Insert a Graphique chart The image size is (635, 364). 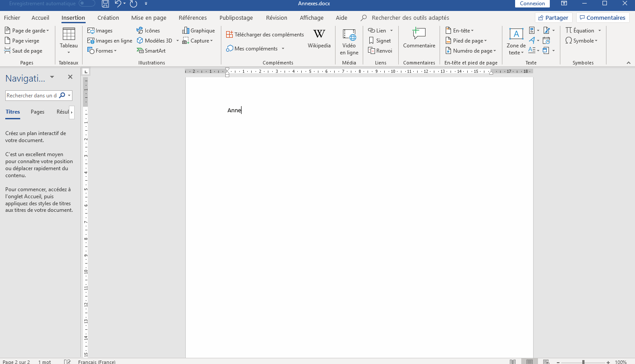click(198, 31)
